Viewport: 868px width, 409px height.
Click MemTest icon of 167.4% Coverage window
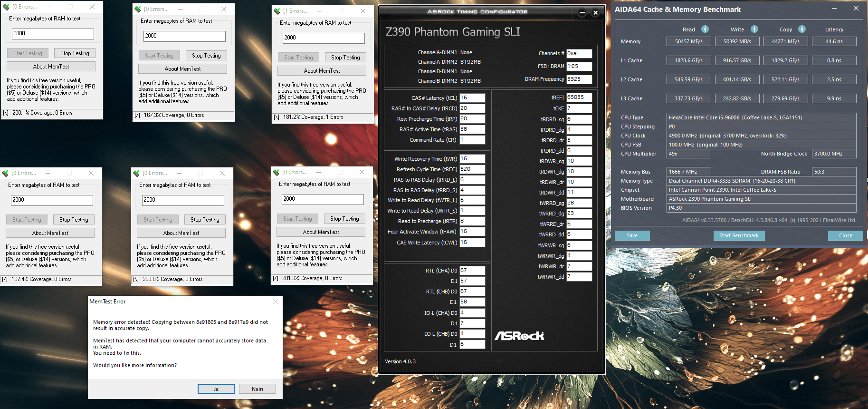(5, 173)
